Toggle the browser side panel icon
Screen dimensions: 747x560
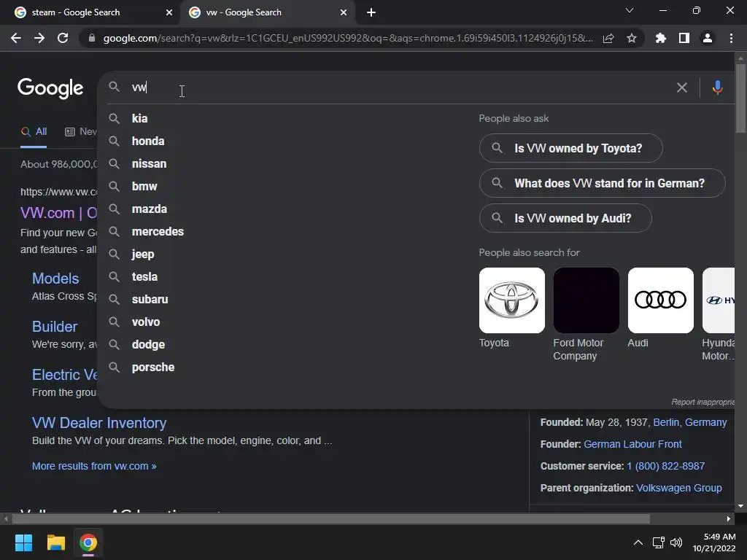click(x=684, y=38)
